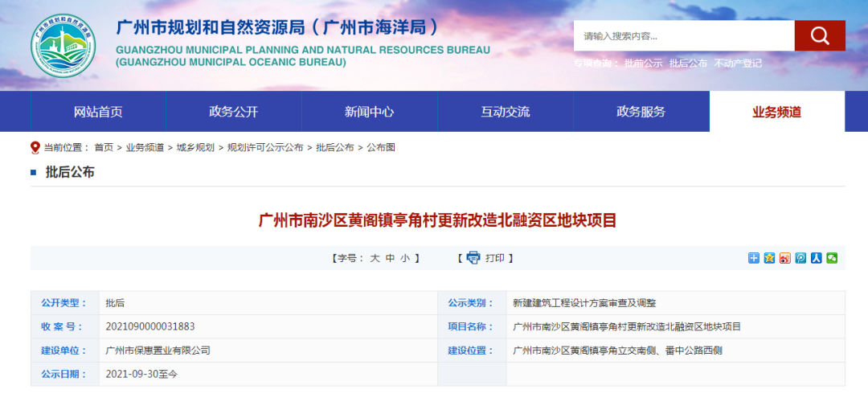Set font size to 中
Image resolution: width=868 pixels, height=406 pixels.
[x=391, y=258]
